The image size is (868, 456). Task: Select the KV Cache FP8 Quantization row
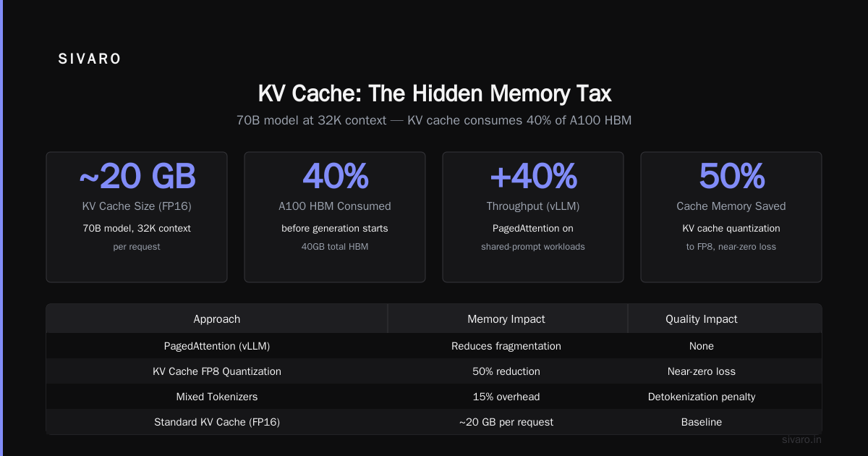434,371
